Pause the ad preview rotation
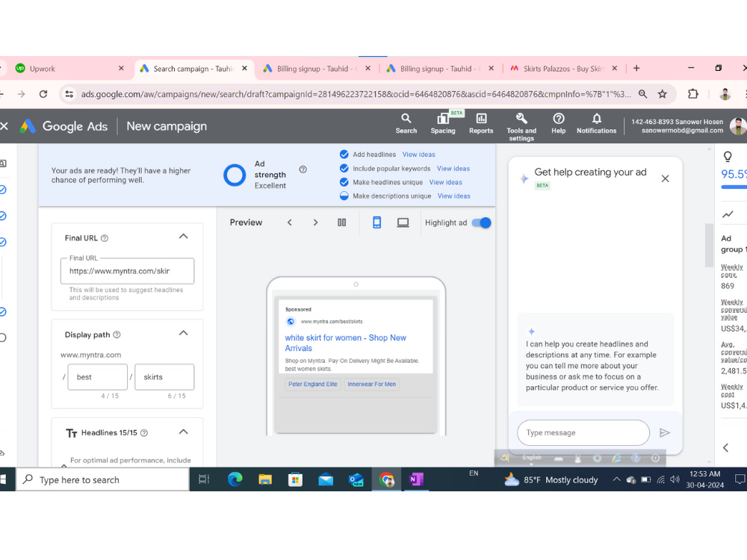 click(341, 223)
